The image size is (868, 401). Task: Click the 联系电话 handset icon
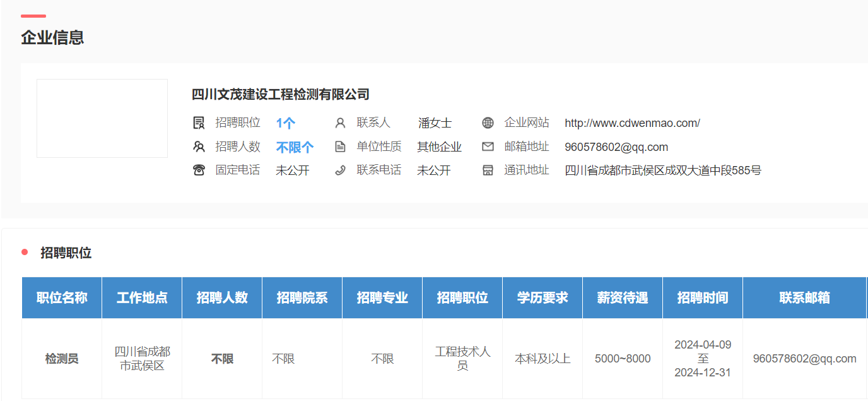[340, 170]
